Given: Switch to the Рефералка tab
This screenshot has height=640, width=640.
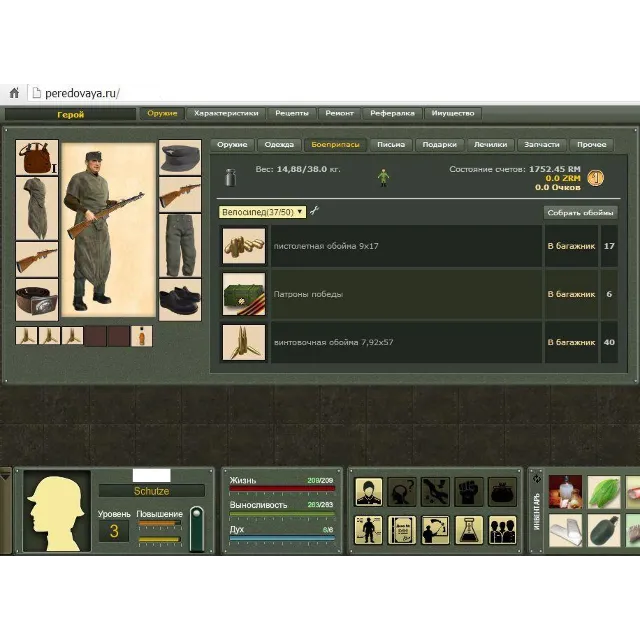Looking at the screenshot, I should pos(392,113).
